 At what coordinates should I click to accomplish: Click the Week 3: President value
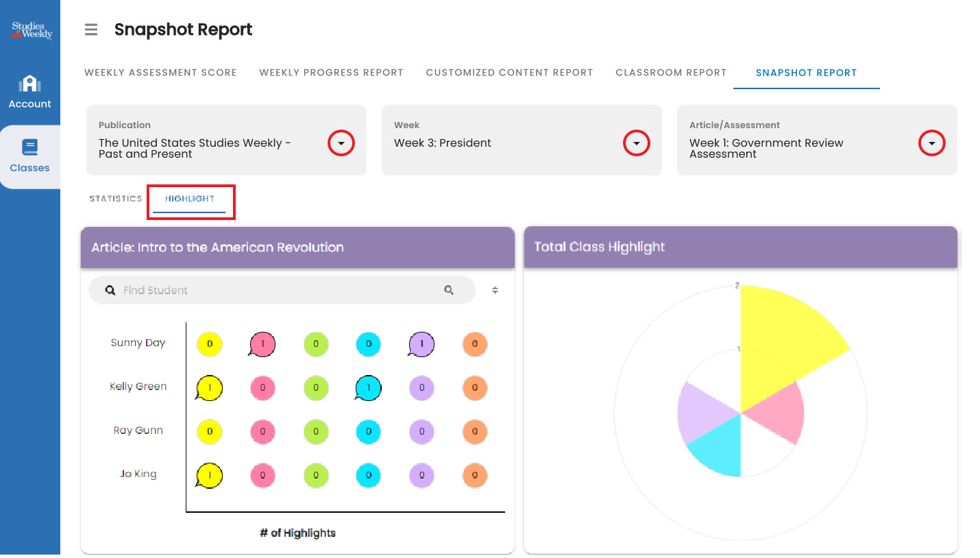tap(443, 143)
